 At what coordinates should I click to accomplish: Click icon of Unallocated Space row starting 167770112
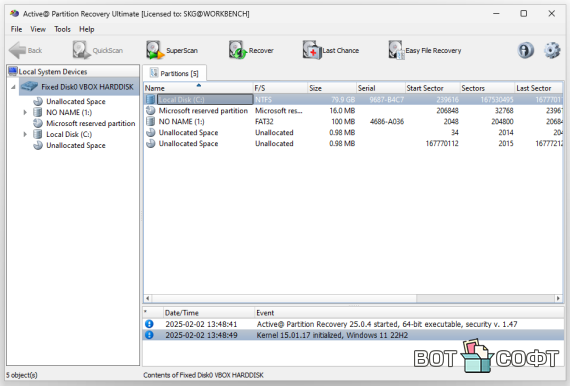(x=150, y=144)
